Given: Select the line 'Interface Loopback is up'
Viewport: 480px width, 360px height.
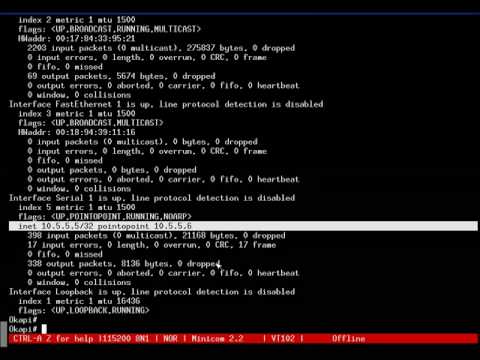Looking at the screenshot, I should (x=152, y=292).
